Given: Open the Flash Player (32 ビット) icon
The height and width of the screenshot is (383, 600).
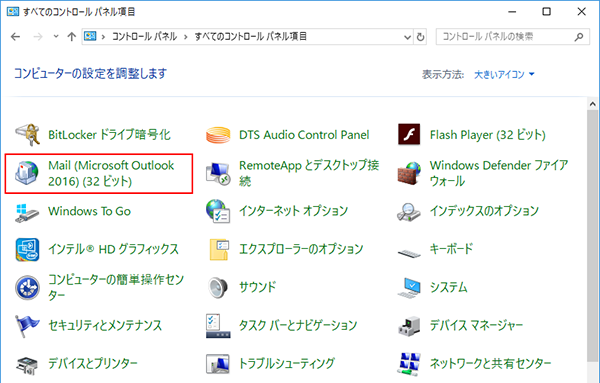Looking at the screenshot, I should point(409,134).
